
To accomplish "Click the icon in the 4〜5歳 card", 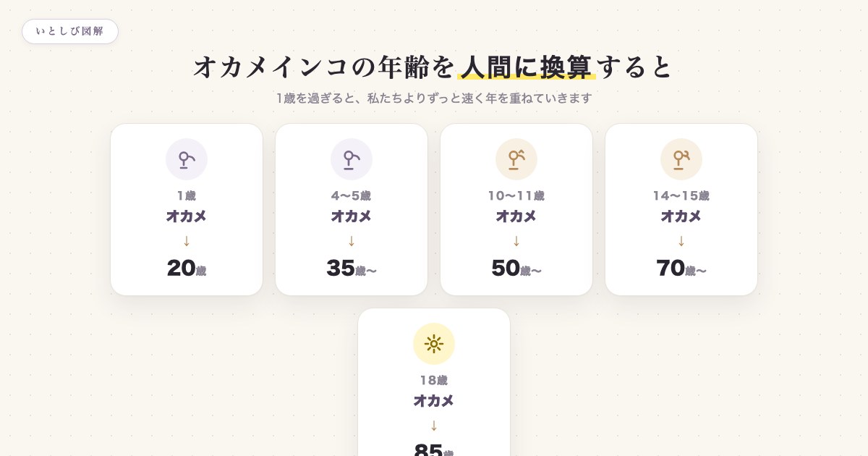I will point(352,159).
